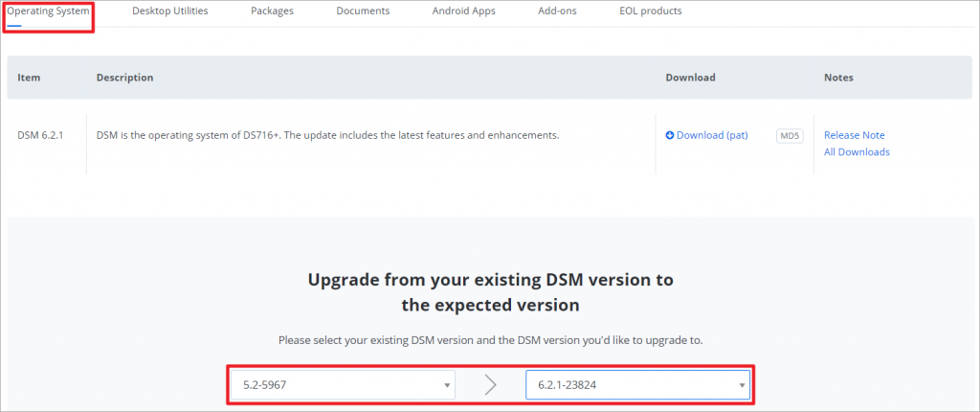980x412 pixels.
Task: Click the download arrow icon beside Download (pat)
Action: pyautogui.click(x=670, y=135)
